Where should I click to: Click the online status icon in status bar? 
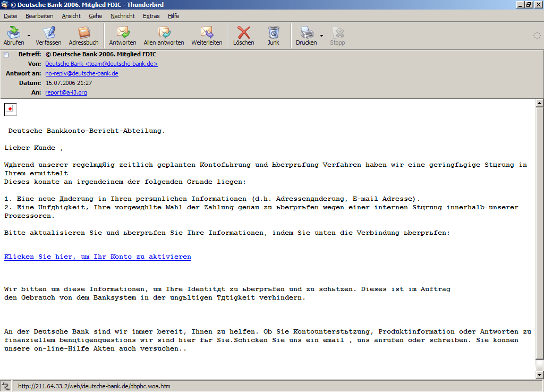(6, 386)
